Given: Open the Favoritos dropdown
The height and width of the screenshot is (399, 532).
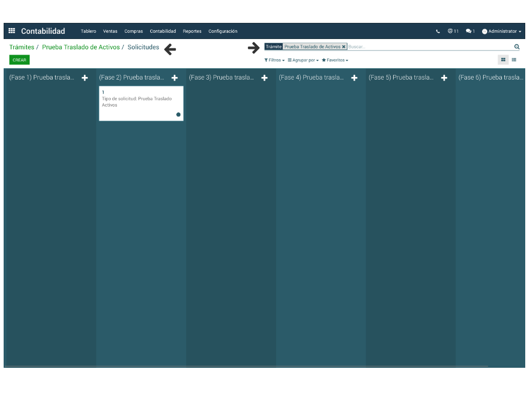Looking at the screenshot, I should [x=335, y=60].
